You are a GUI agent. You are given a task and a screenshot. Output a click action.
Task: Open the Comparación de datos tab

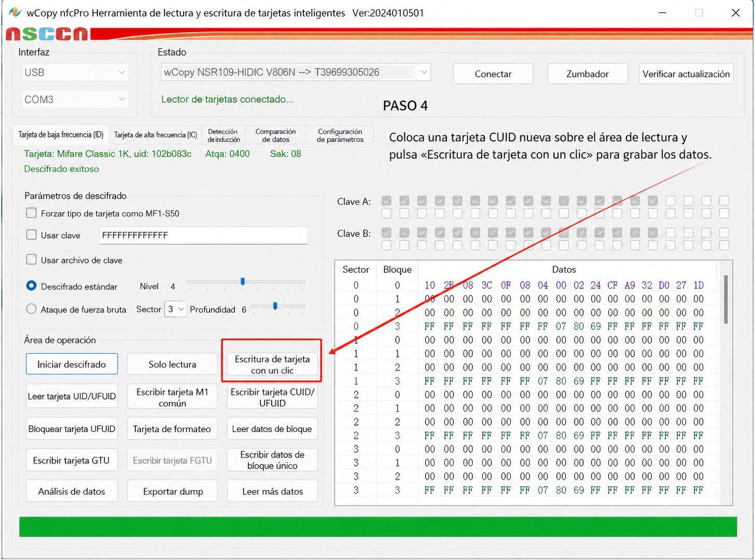[275, 135]
